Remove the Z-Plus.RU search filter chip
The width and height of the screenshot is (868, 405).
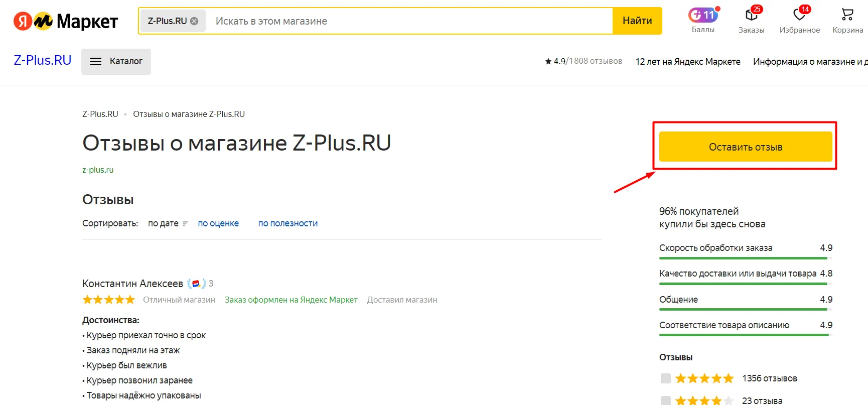click(194, 21)
